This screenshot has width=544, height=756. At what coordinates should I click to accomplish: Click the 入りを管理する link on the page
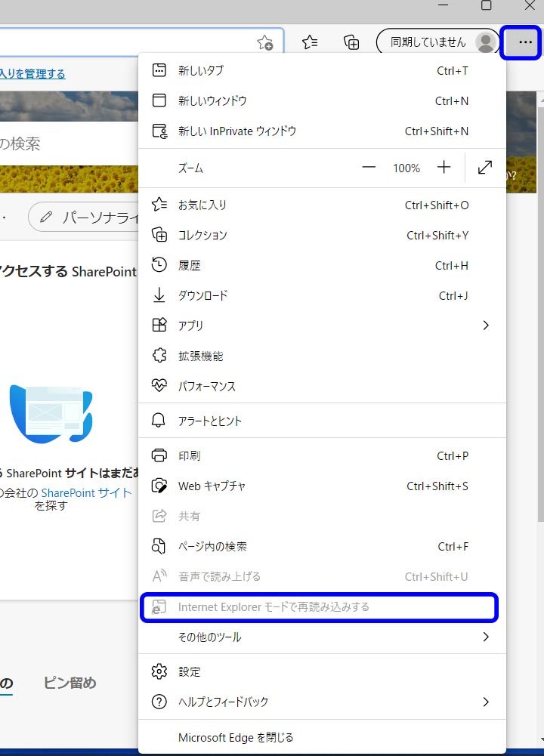(32, 74)
